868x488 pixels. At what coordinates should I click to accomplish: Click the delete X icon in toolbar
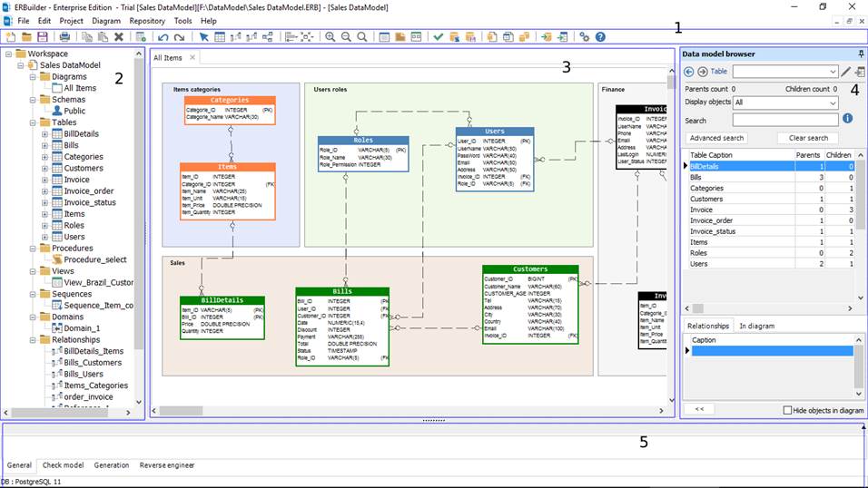pyautogui.click(x=119, y=37)
